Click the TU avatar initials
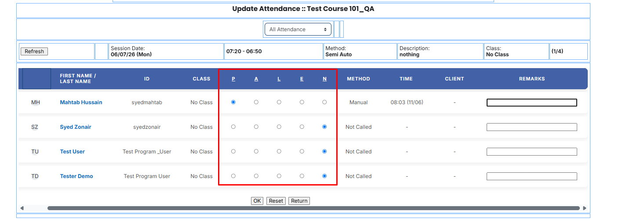The width and height of the screenshot is (644, 222). [x=35, y=152]
